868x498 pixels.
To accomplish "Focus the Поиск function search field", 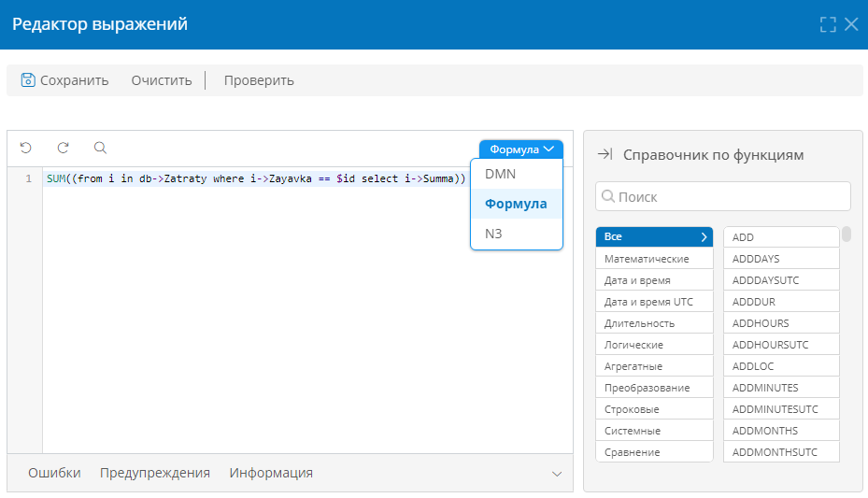I will tap(723, 196).
